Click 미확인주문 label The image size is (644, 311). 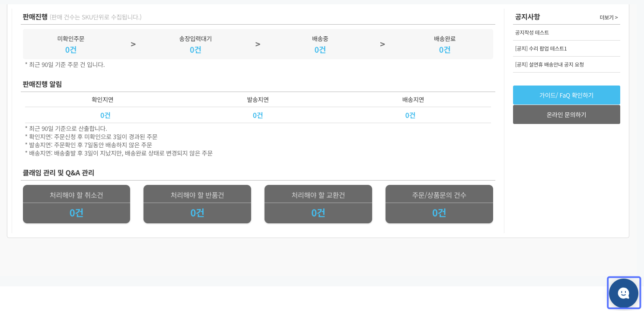coord(71,38)
